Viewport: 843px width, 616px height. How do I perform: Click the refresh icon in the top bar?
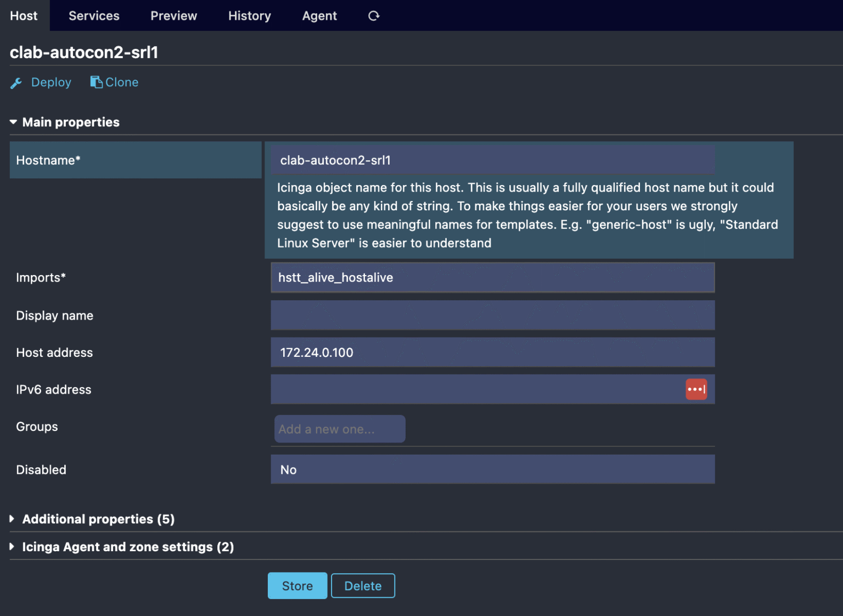(374, 15)
